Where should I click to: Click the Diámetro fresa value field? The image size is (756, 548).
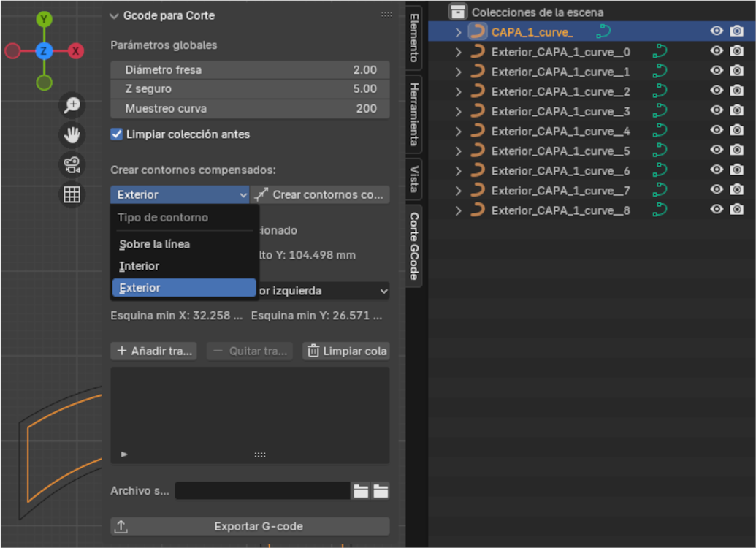(250, 70)
